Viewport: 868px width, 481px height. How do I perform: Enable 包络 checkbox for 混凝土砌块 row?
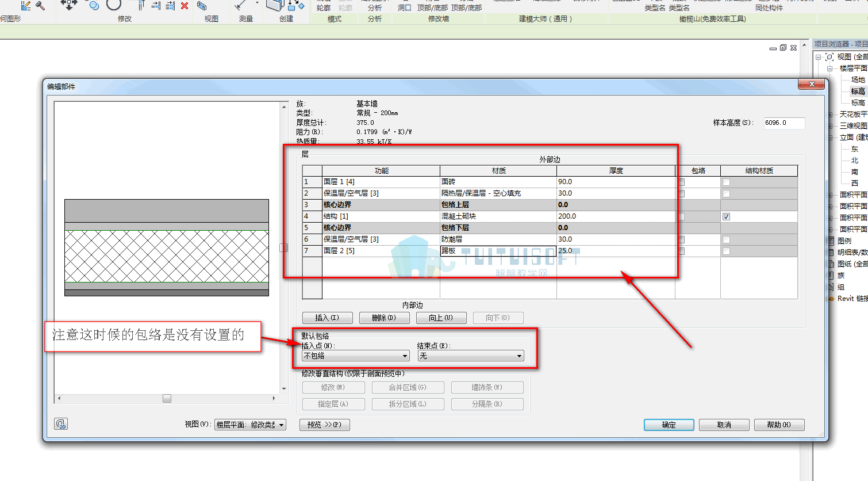[x=681, y=216]
